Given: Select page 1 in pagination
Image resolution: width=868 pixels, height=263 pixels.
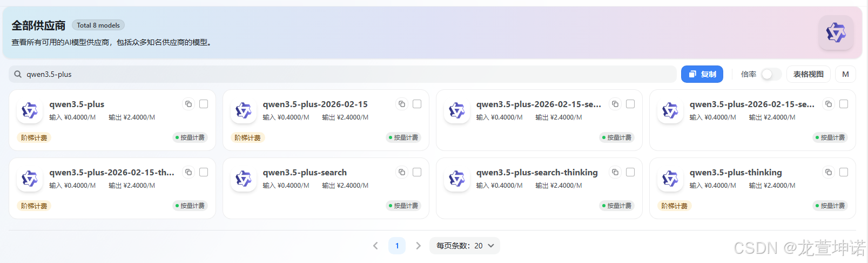Looking at the screenshot, I should tap(397, 246).
